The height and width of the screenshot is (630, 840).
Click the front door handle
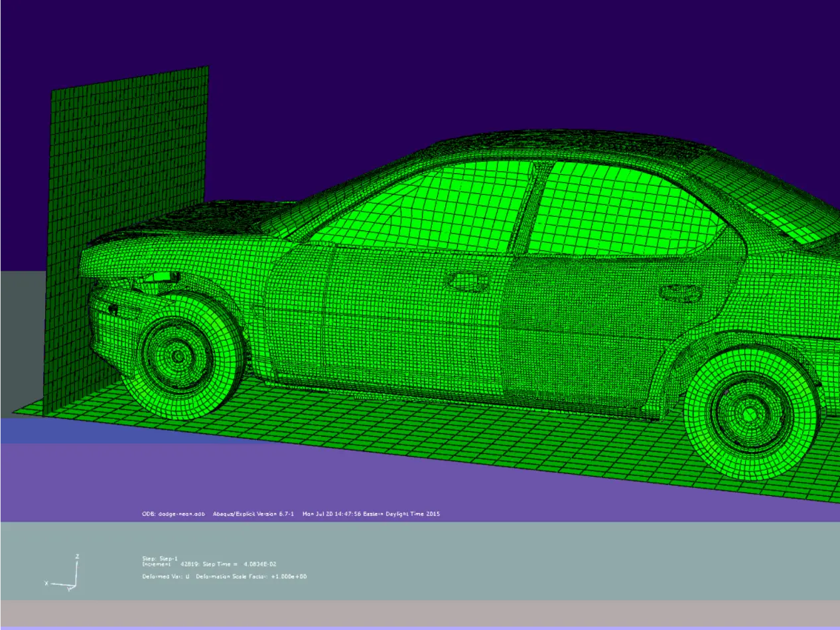(x=468, y=281)
